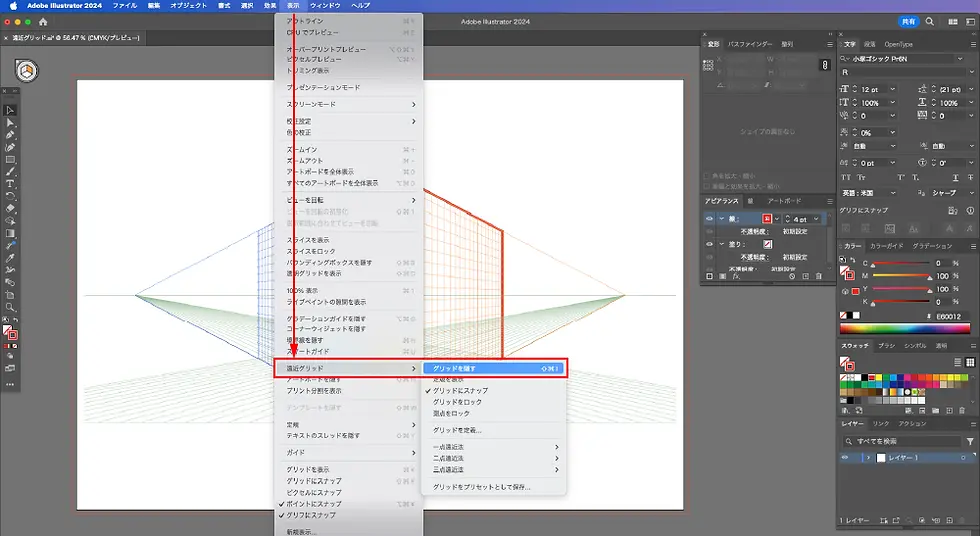Click the layer filter funnel icon
The height and width of the screenshot is (536, 980).
[969, 441]
